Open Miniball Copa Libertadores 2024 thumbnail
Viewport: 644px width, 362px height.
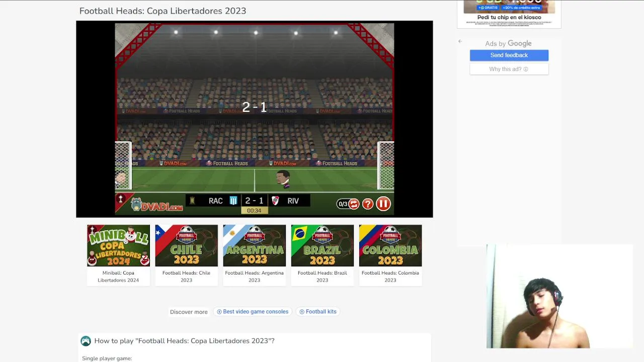(118, 245)
